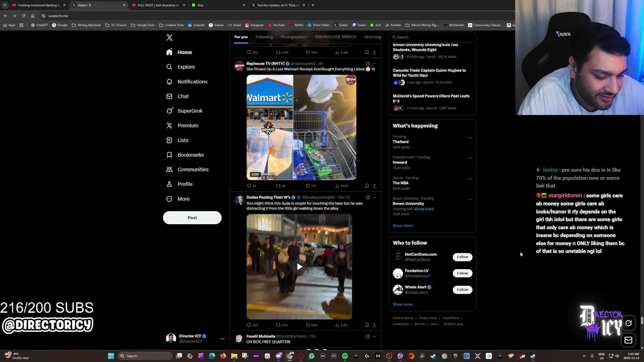644x362 pixels.
Task: Follow NetCarShow.com
Action: click(x=462, y=257)
